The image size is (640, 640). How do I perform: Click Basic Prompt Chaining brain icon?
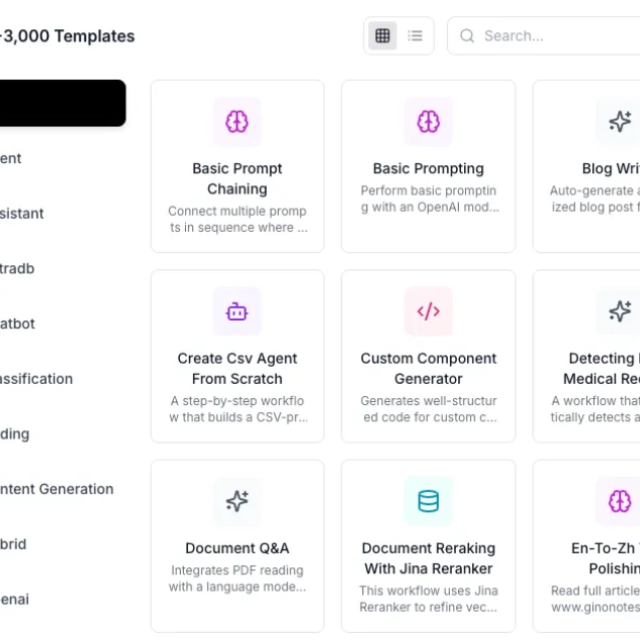click(237, 122)
